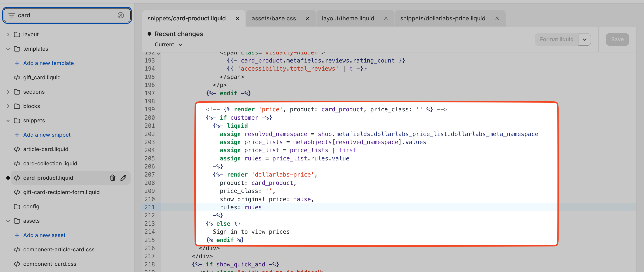Click the Save button

(617, 40)
